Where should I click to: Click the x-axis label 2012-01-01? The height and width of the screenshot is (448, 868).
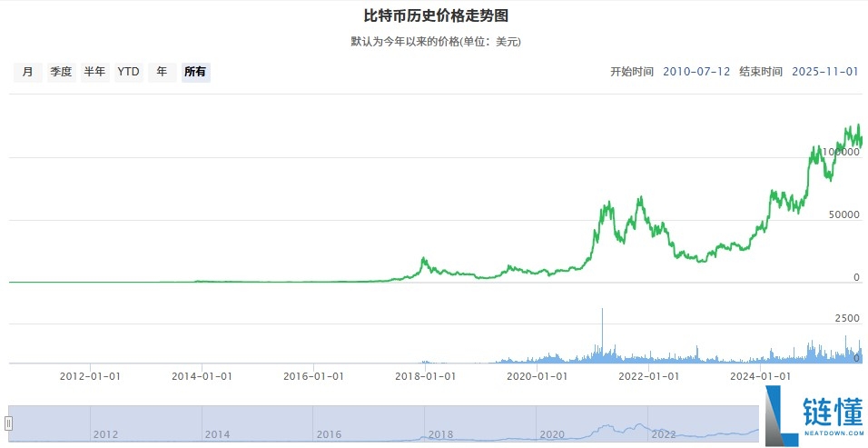point(90,376)
